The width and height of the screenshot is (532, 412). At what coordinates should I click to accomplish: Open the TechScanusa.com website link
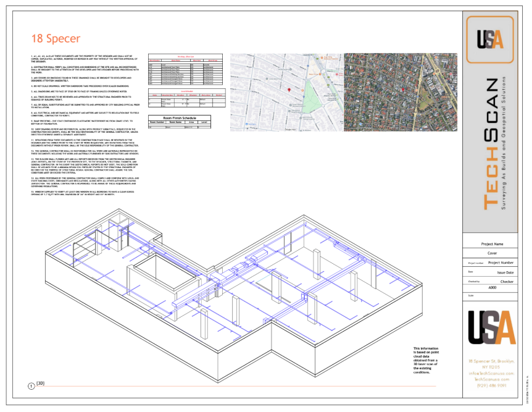(x=491, y=379)
